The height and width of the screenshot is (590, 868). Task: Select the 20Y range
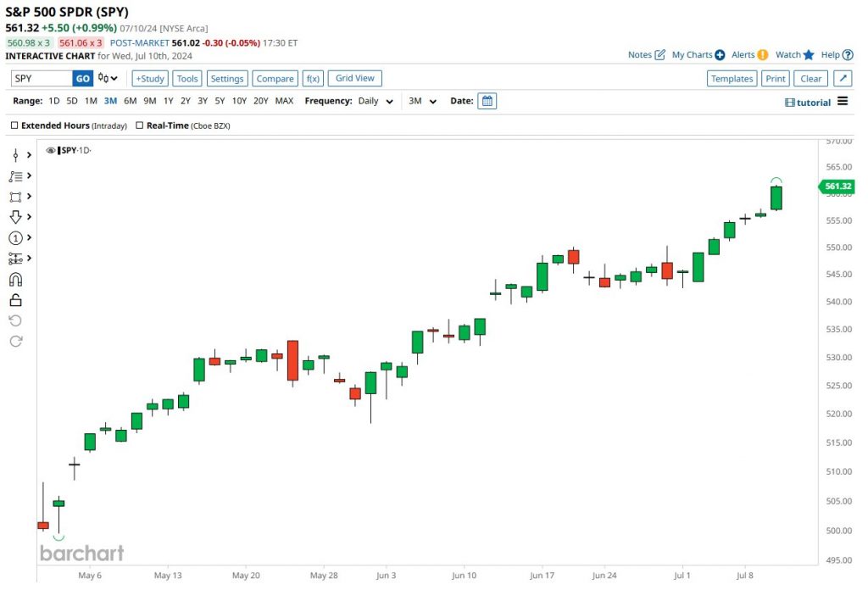(x=261, y=101)
